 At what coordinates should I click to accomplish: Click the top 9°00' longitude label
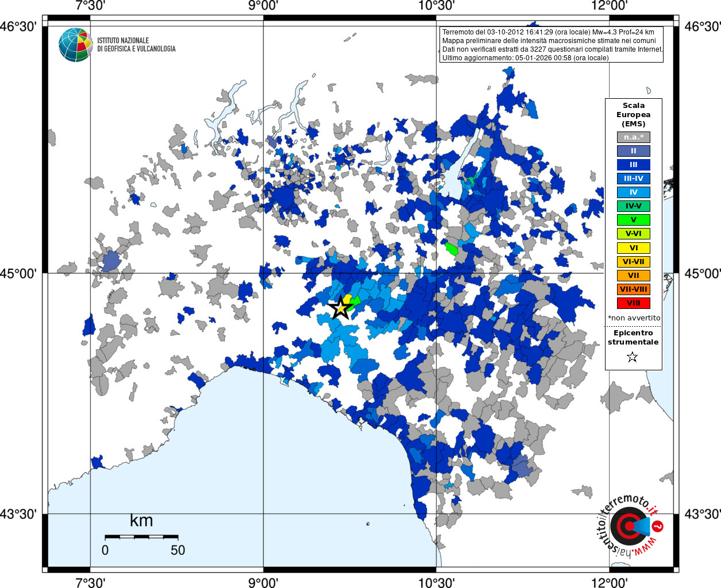coord(263,6)
